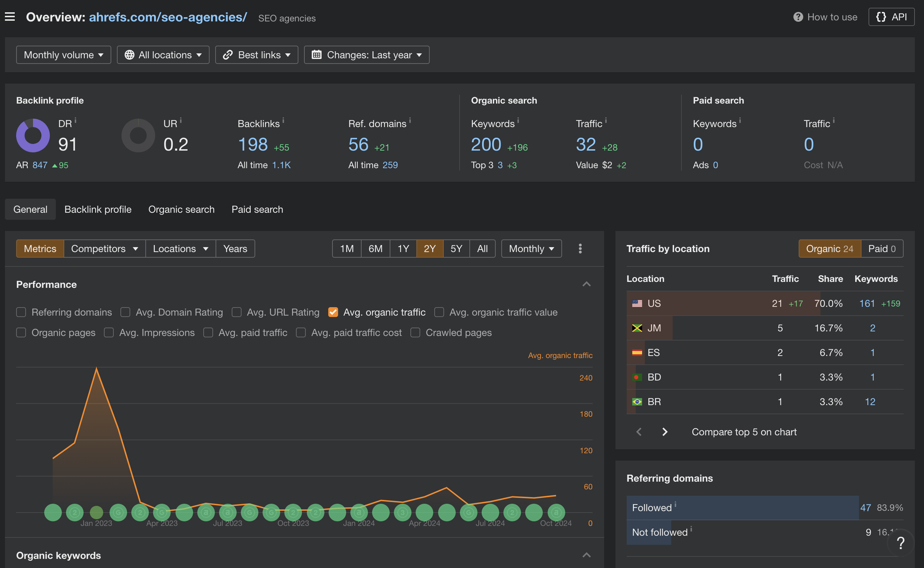Open the 198 backlinks count link

tap(253, 145)
